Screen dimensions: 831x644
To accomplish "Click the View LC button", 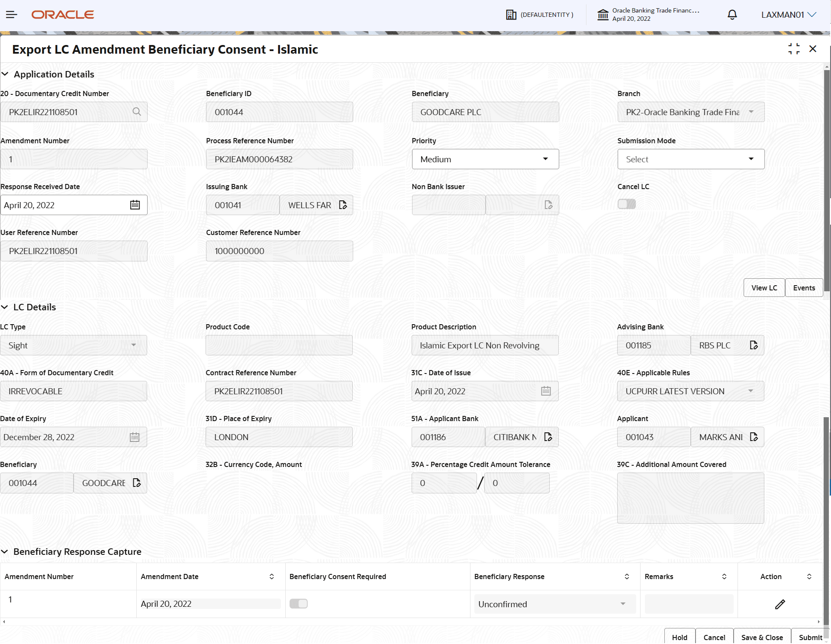I will pos(764,288).
